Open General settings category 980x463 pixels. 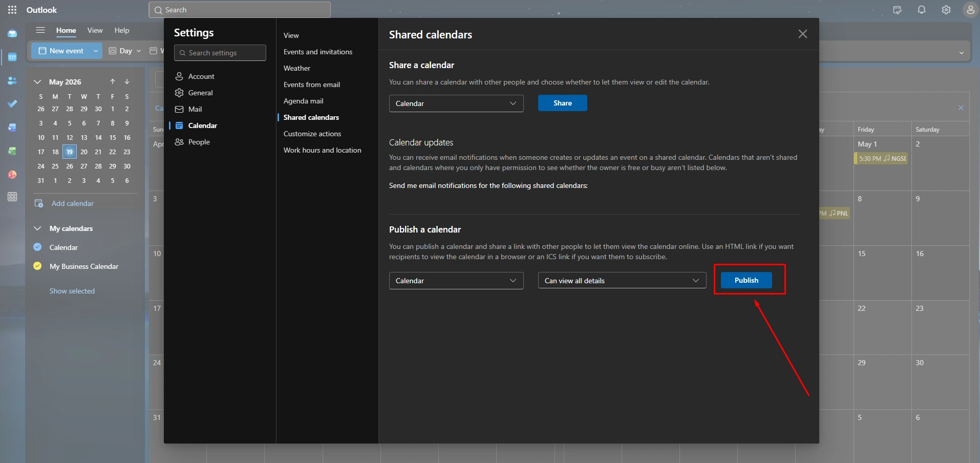tap(220, 93)
